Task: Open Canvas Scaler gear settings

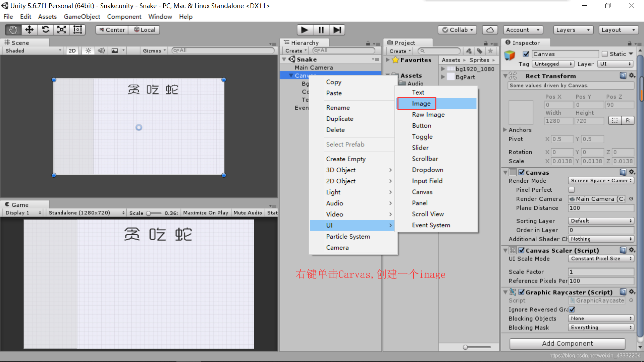Action: coord(632,250)
